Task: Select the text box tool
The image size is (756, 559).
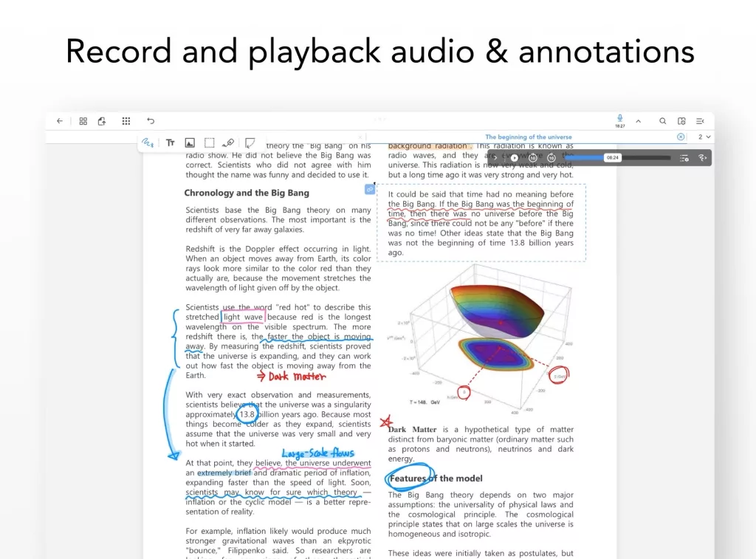Action: [x=171, y=143]
